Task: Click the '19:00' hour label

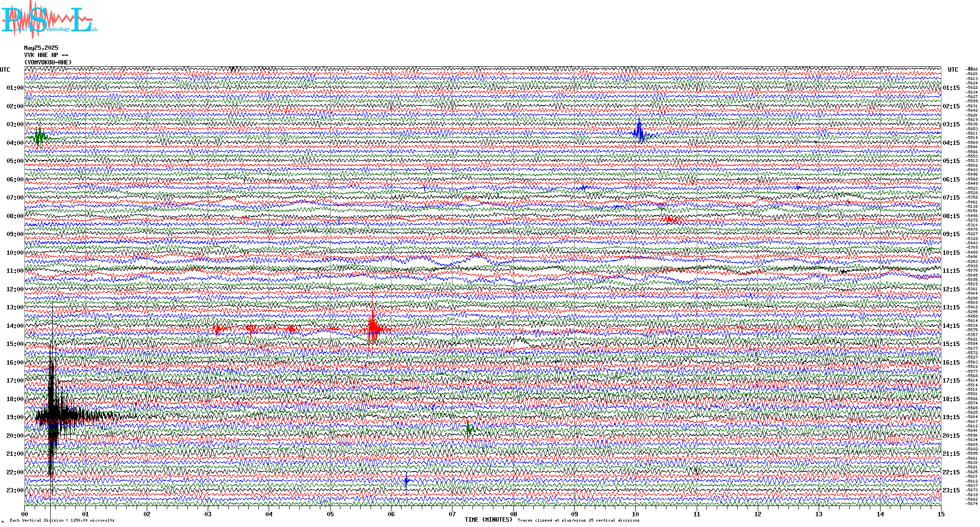Action: (x=15, y=417)
